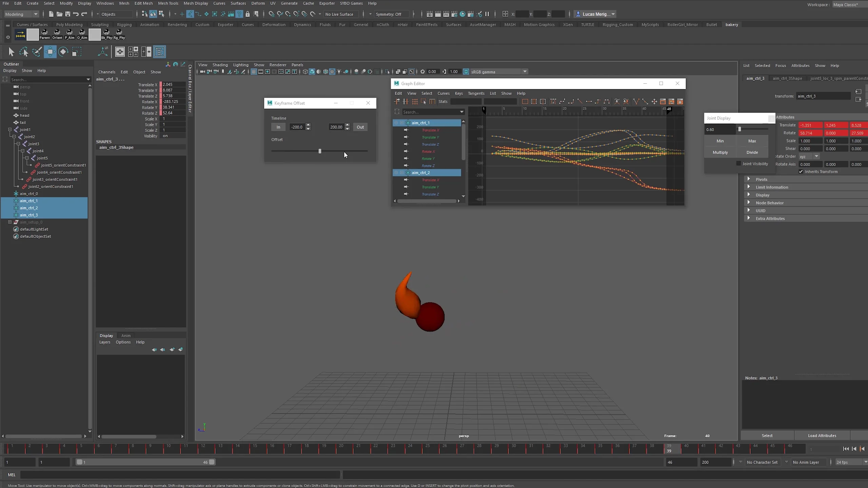This screenshot has width=868, height=488.
Task: Select the Move tool in toolbox
Action: coord(50,52)
